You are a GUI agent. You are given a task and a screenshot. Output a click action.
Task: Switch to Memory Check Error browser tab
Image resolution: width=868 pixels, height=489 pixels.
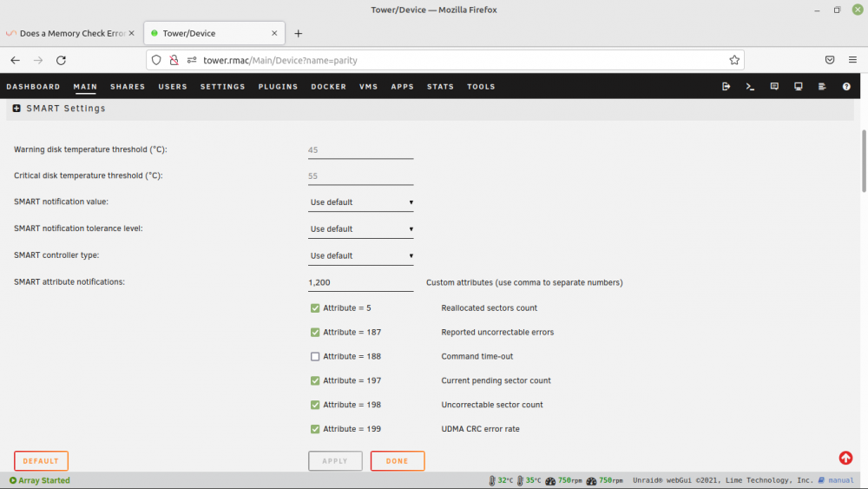(x=70, y=33)
